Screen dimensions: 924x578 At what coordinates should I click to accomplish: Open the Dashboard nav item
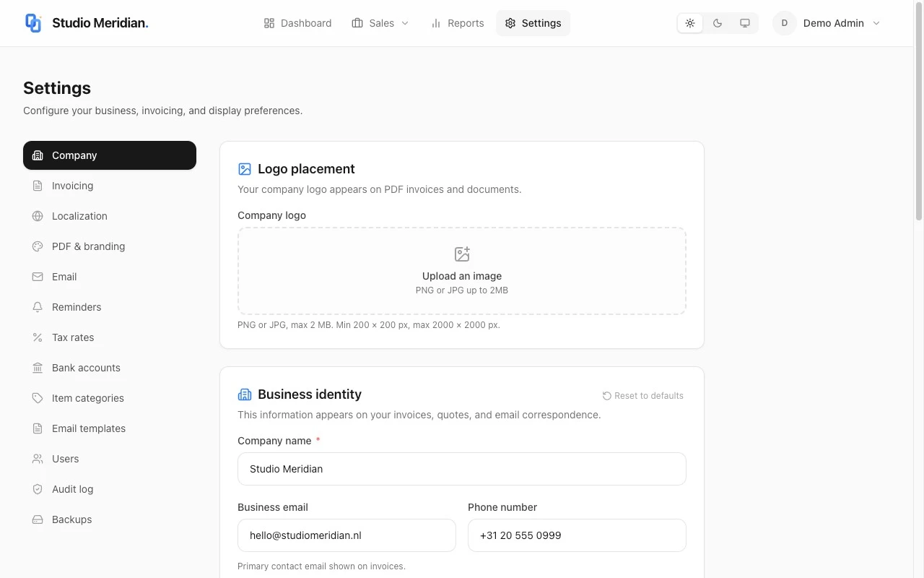click(x=297, y=23)
